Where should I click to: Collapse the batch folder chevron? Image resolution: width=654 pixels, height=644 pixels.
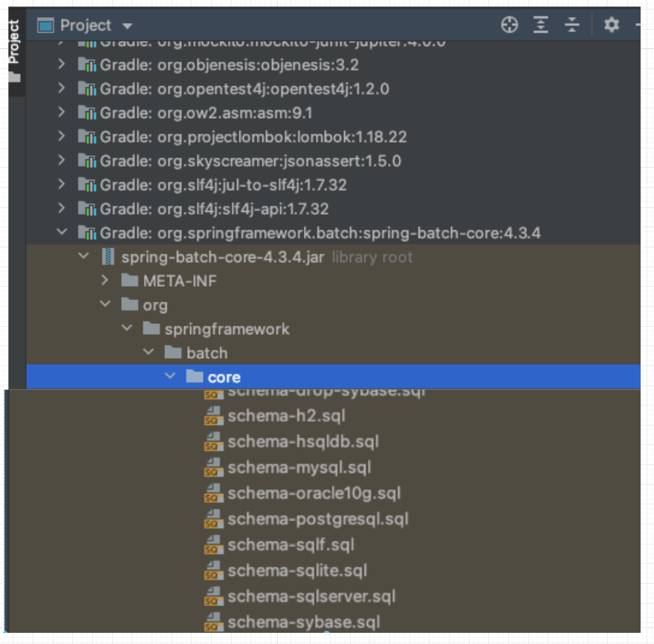point(149,352)
